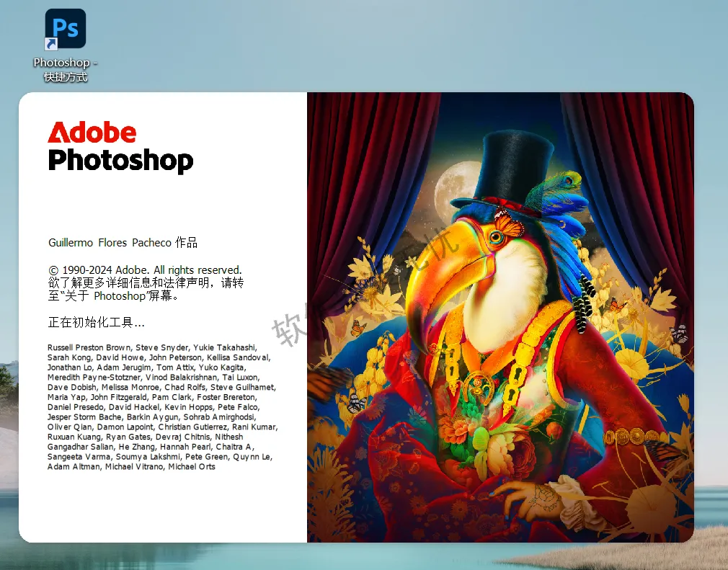Click the red Adobe logo text

pos(92,133)
